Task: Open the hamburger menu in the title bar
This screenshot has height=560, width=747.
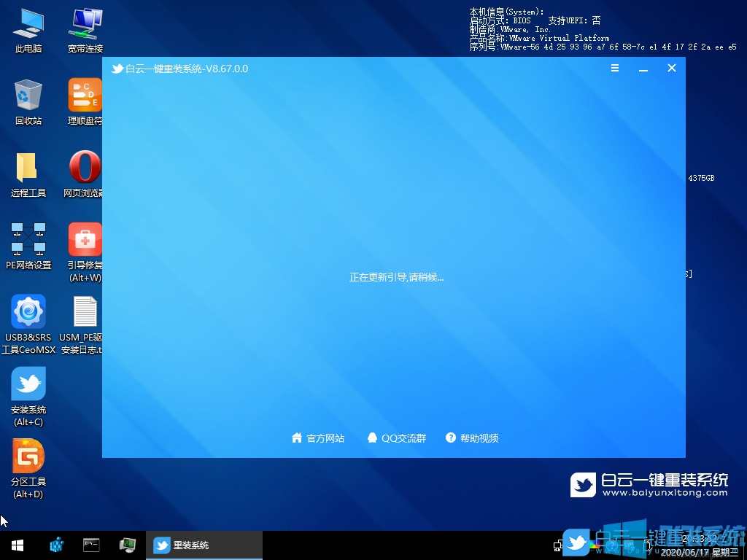Action: tap(615, 68)
